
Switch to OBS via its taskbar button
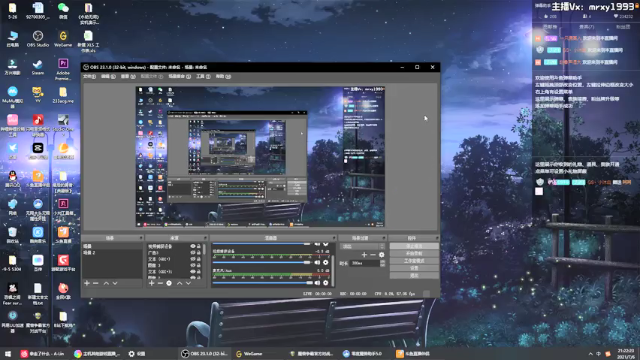tap(204, 354)
